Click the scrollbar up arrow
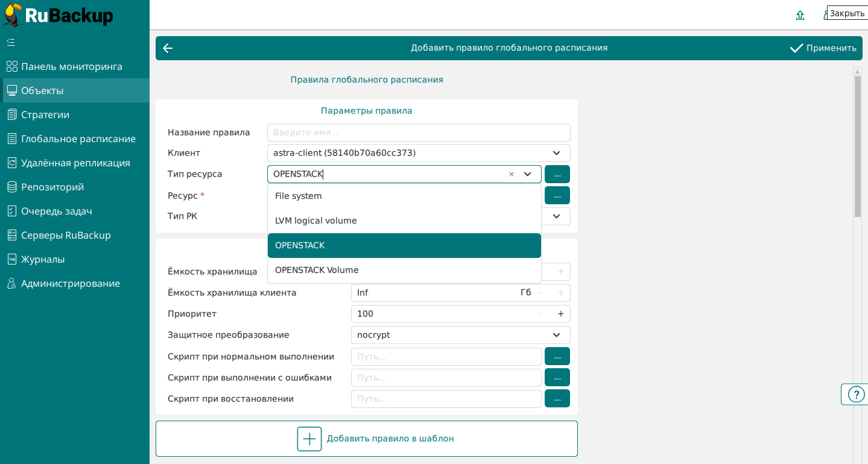 [x=858, y=72]
